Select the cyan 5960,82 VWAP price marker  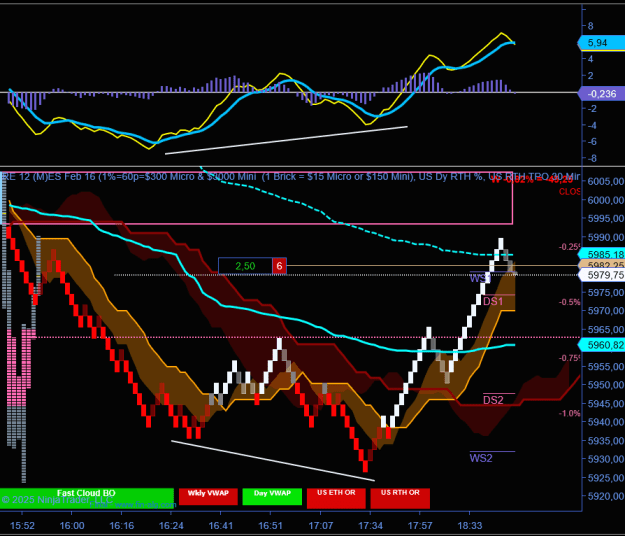point(601,345)
